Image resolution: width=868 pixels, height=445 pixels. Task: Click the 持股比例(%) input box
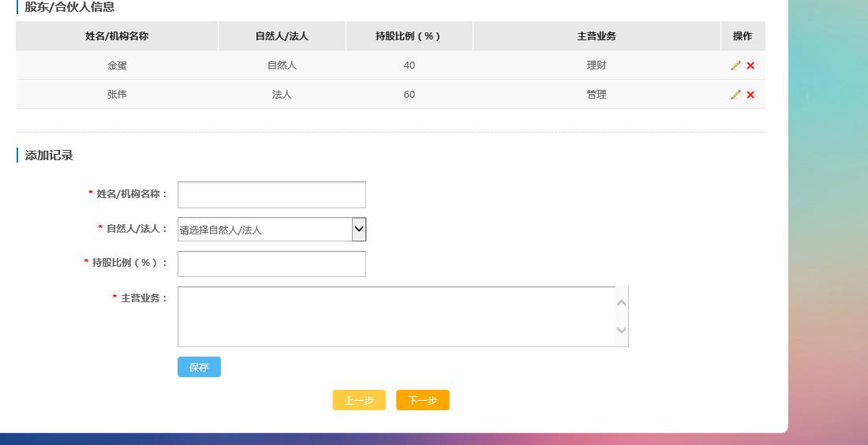(x=271, y=264)
